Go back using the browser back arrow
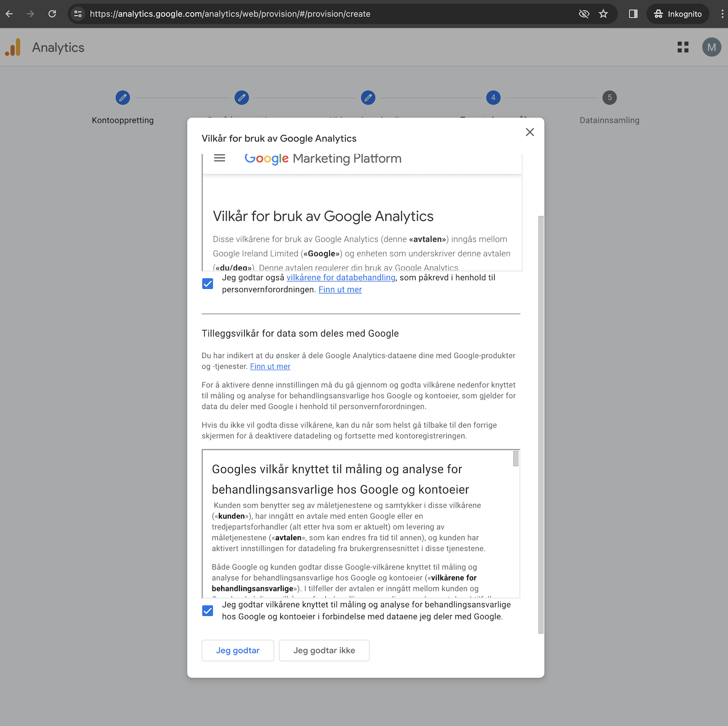This screenshot has width=728, height=726. click(x=9, y=14)
